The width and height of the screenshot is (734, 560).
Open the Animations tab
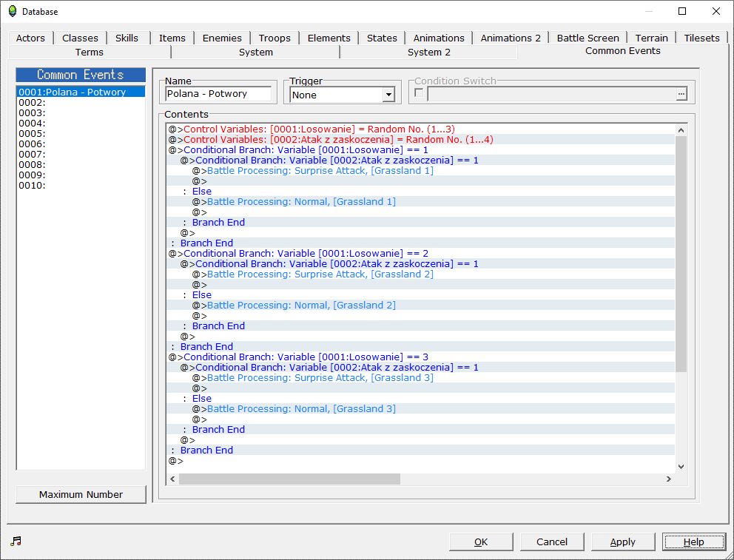(439, 38)
